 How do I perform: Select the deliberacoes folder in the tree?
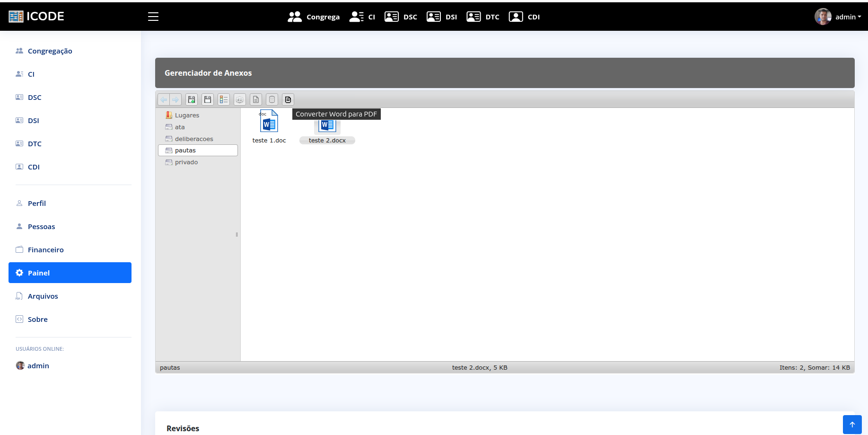tap(193, 139)
